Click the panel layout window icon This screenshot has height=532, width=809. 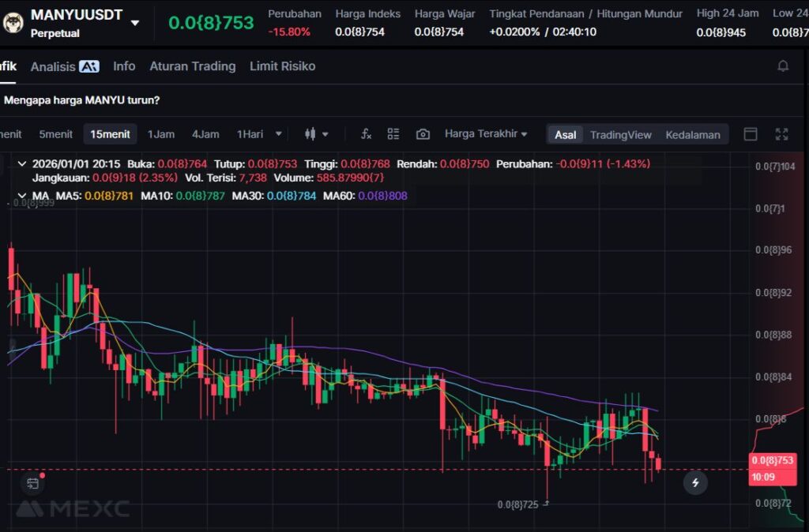pyautogui.click(x=751, y=134)
